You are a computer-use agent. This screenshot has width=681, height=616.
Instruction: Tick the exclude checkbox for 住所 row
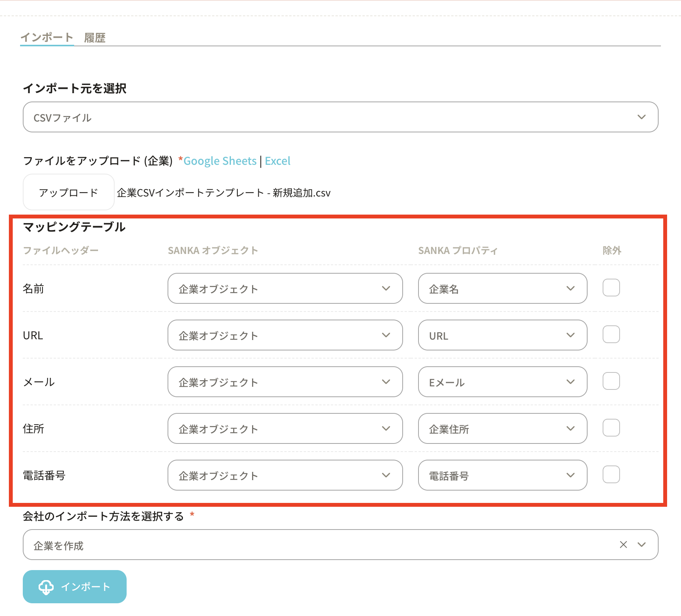[x=611, y=428]
